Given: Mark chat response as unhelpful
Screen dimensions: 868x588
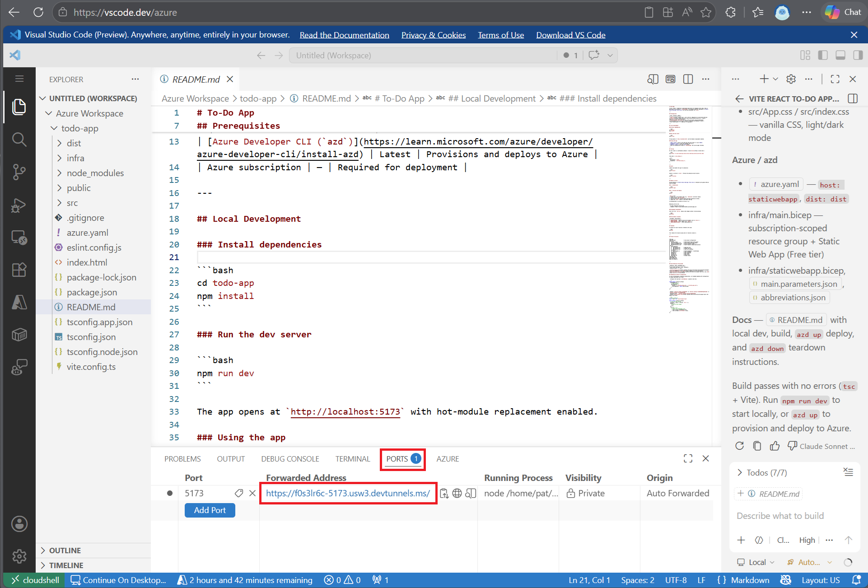Looking at the screenshot, I should (792, 446).
